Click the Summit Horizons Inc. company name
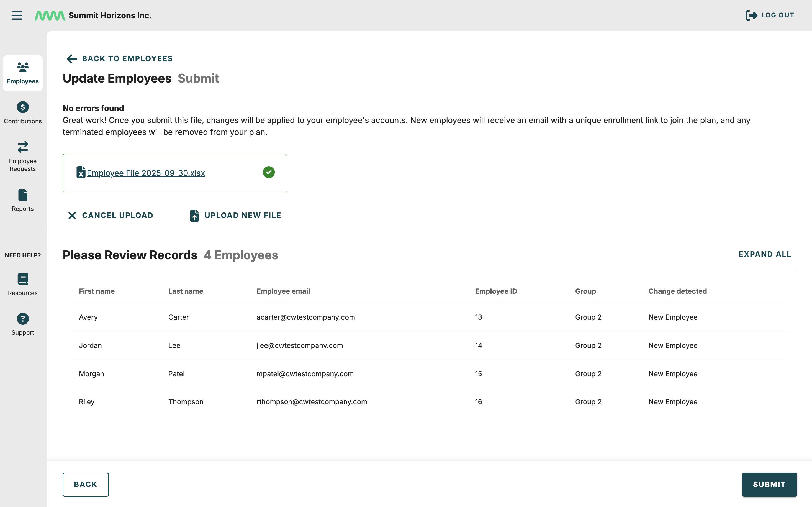 coord(110,16)
